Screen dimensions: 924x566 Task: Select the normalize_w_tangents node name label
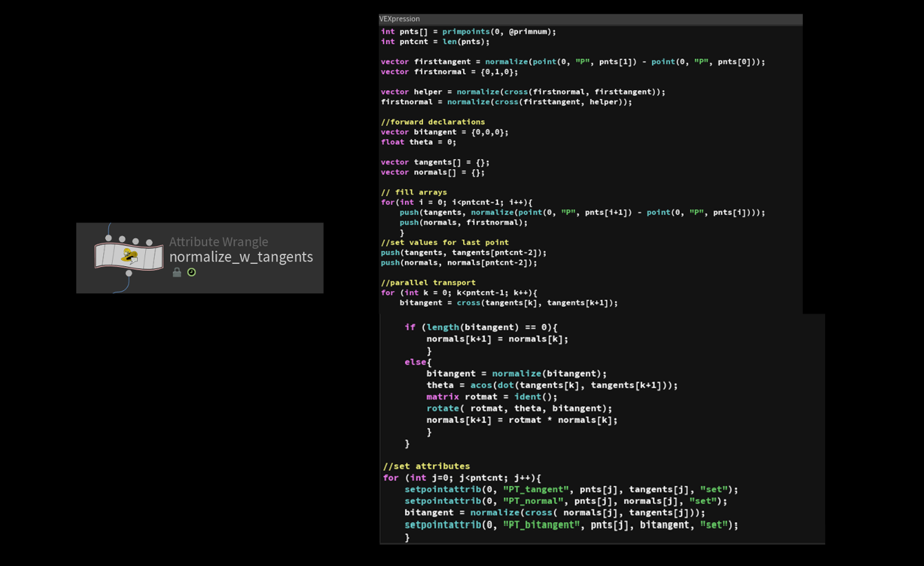tap(241, 257)
